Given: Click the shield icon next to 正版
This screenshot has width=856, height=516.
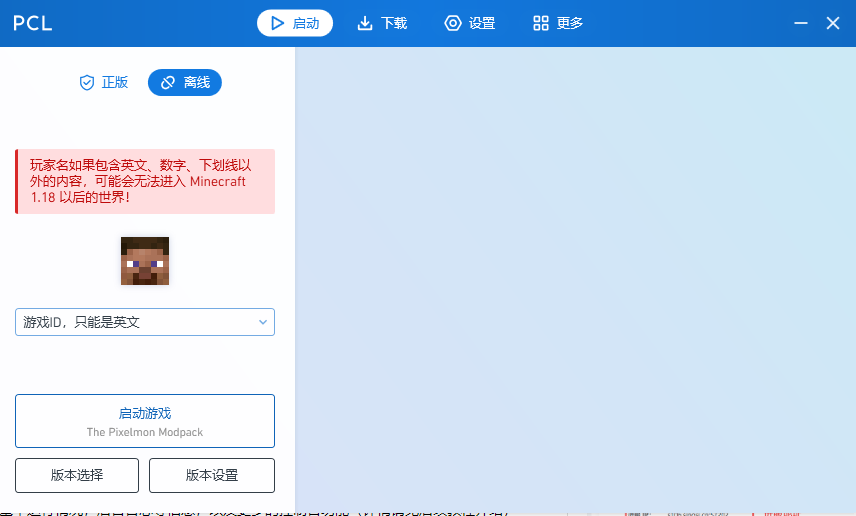Looking at the screenshot, I should 87,83.
